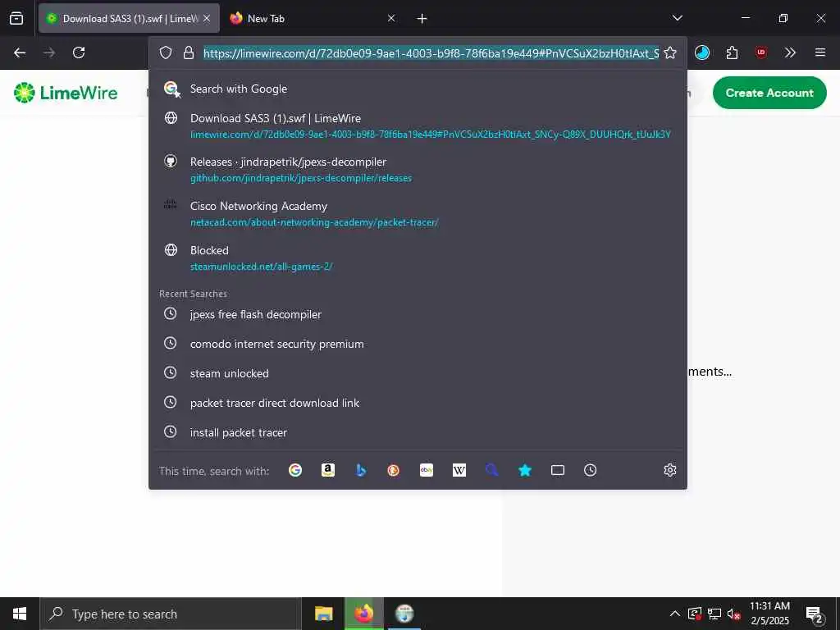Viewport: 840px width, 630px height.
Task: Search this time with Bing
Action: coord(361,470)
